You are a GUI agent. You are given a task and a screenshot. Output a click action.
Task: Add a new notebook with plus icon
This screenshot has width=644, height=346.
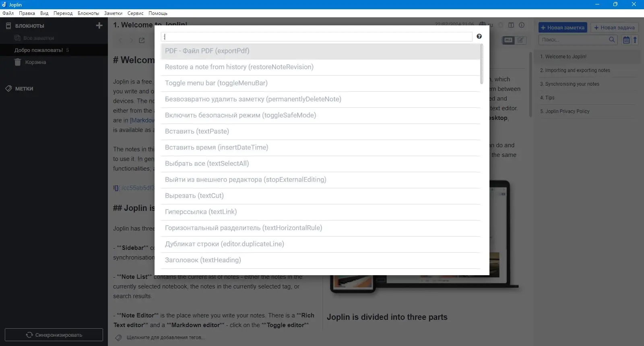[99, 26]
